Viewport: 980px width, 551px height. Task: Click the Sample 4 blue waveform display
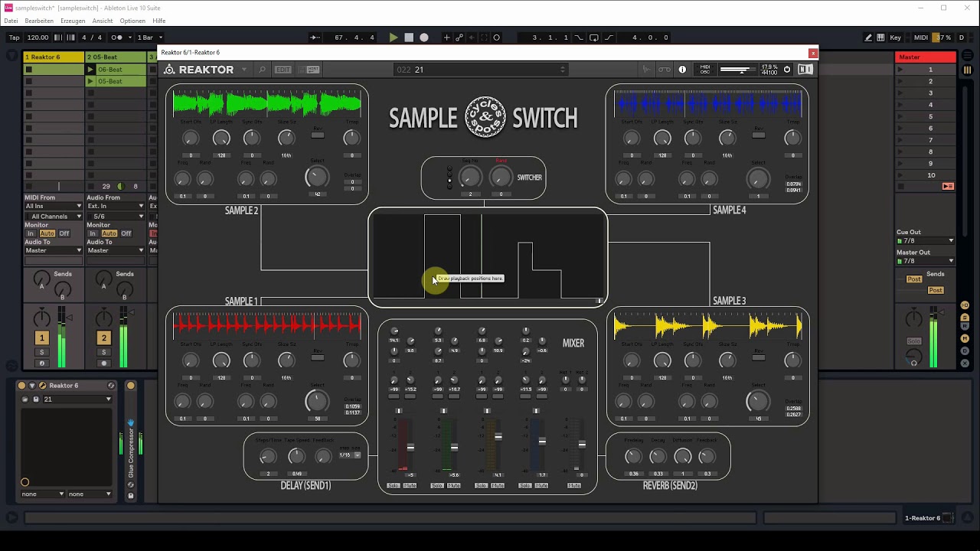709,104
